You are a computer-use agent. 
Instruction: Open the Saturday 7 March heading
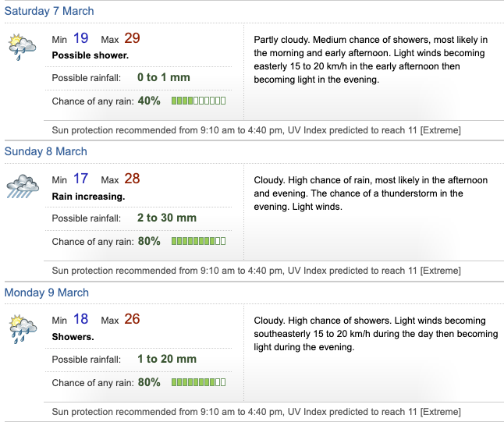point(49,11)
